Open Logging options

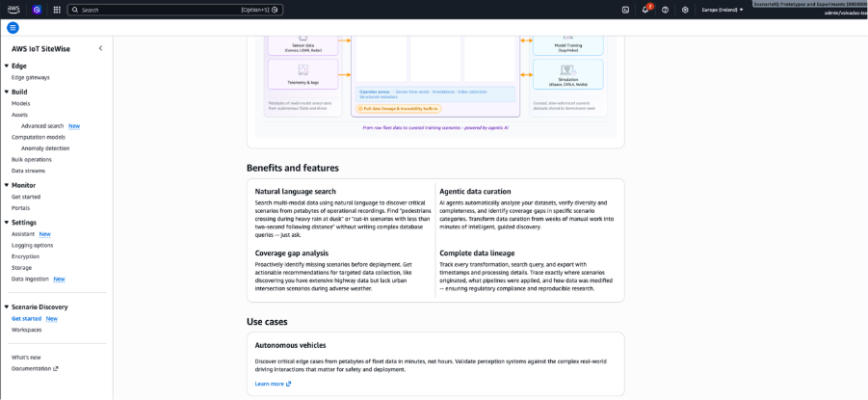(32, 246)
